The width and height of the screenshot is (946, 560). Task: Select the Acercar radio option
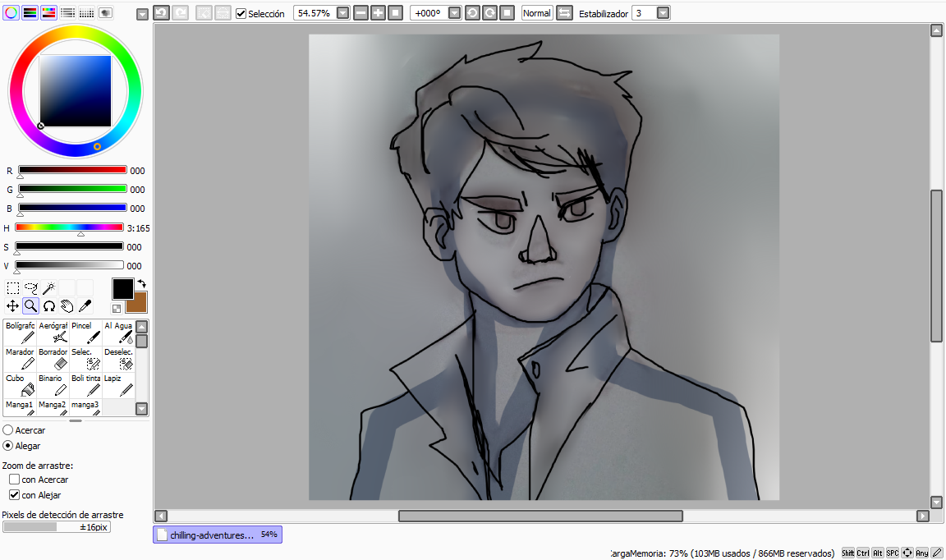(8, 430)
